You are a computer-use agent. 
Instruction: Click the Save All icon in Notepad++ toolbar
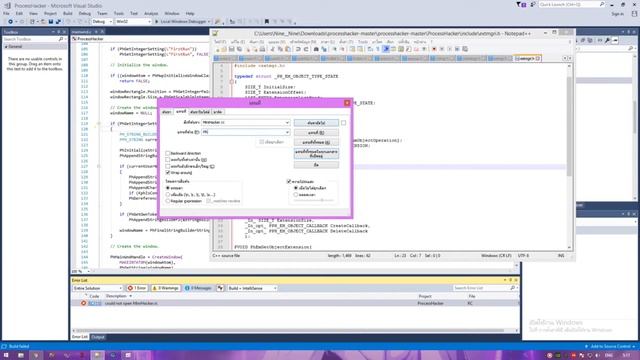click(239, 49)
